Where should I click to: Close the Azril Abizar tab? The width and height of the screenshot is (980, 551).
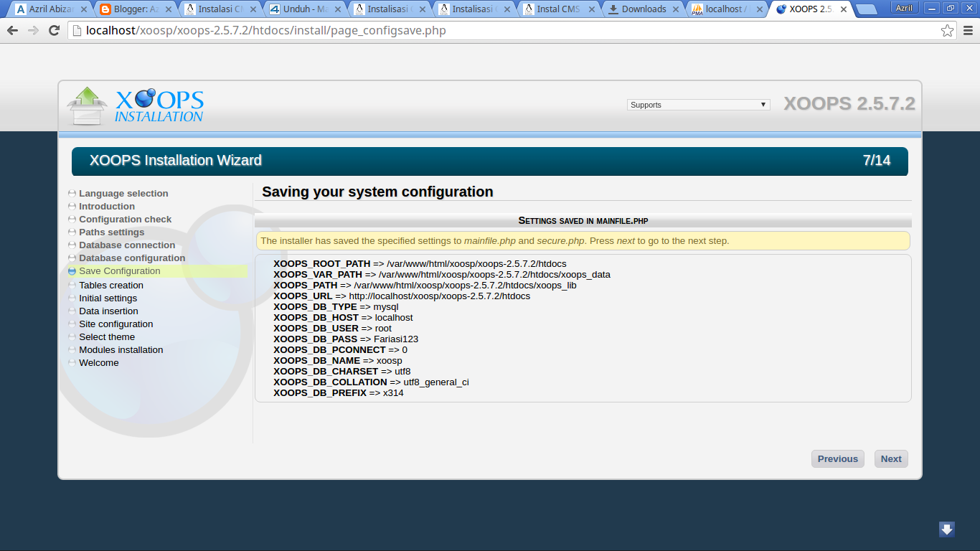coord(84,9)
